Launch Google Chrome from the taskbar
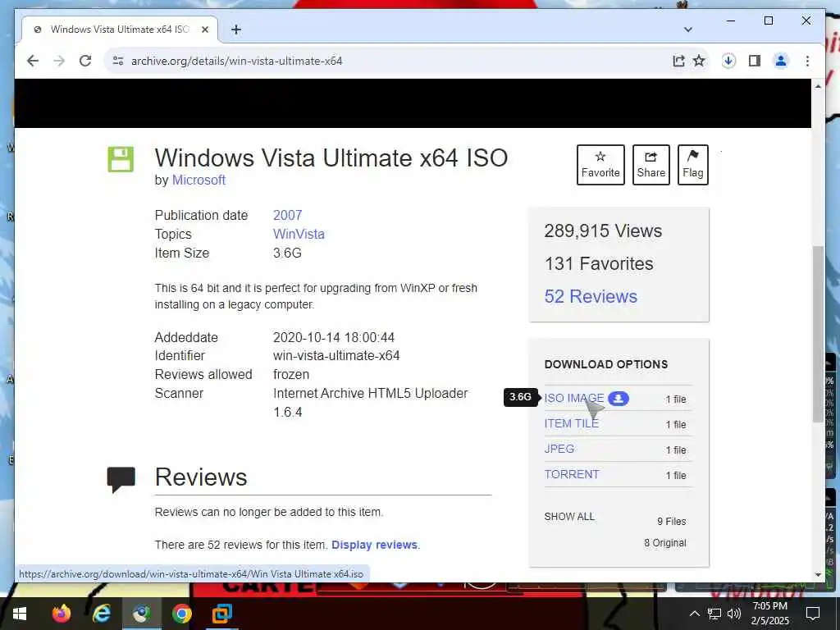 [x=182, y=614]
